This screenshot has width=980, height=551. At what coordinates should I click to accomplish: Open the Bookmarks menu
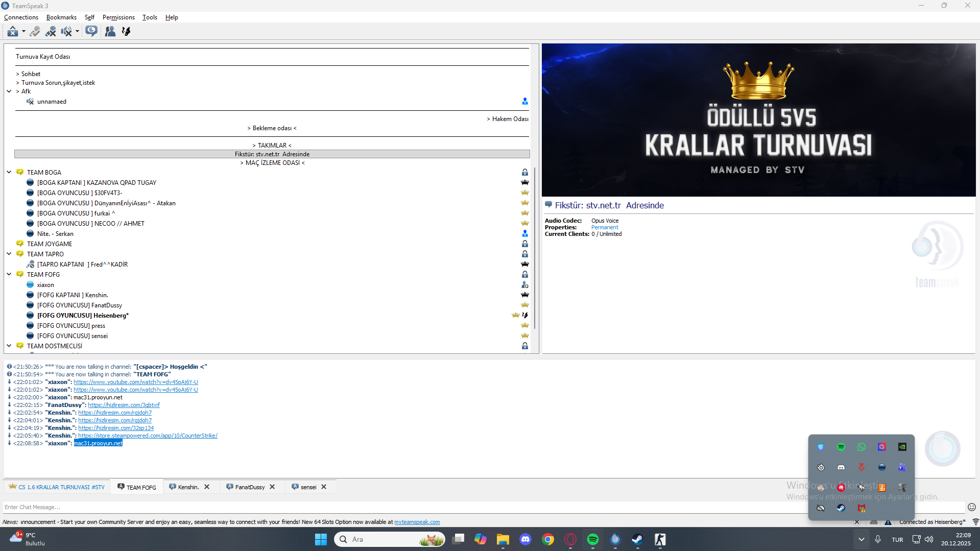61,17
